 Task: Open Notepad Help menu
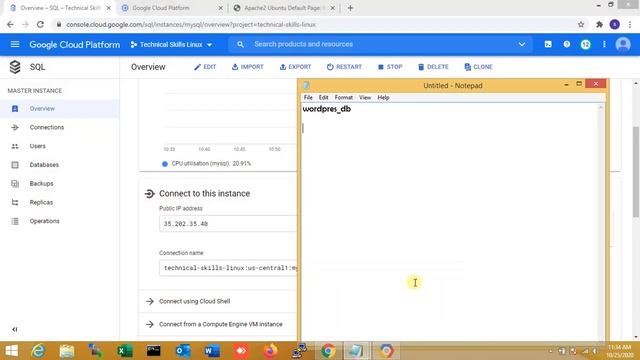[x=383, y=98]
